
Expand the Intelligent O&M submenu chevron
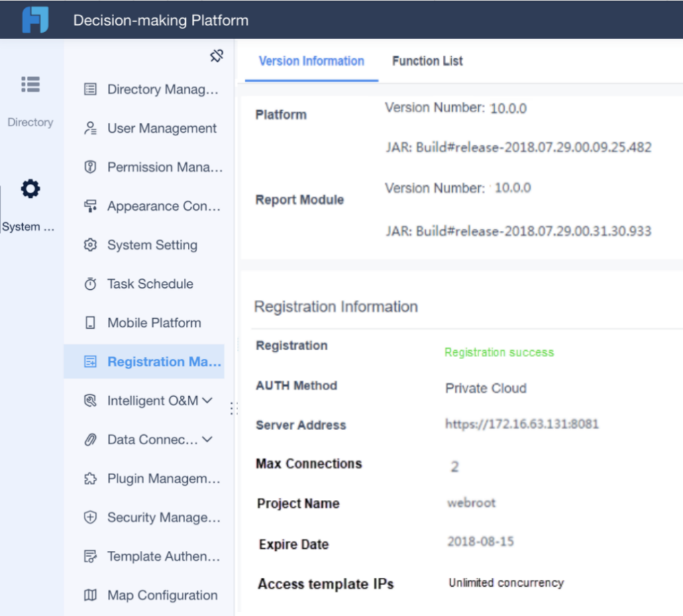pos(207,401)
